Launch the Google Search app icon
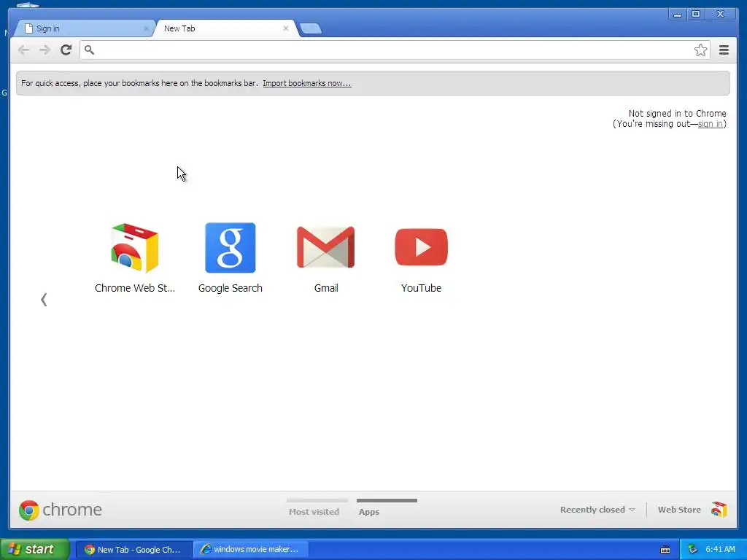Viewport: 747px width, 560px height. click(x=230, y=248)
